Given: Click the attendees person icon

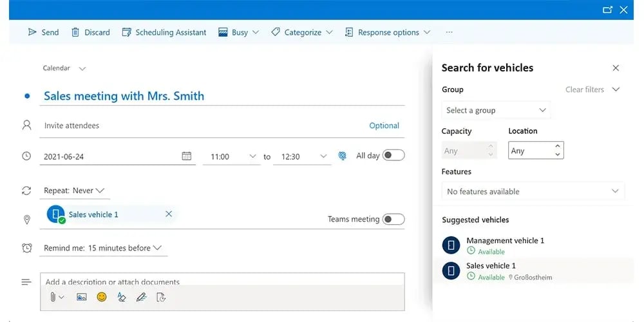Looking at the screenshot, I should coord(26,126).
